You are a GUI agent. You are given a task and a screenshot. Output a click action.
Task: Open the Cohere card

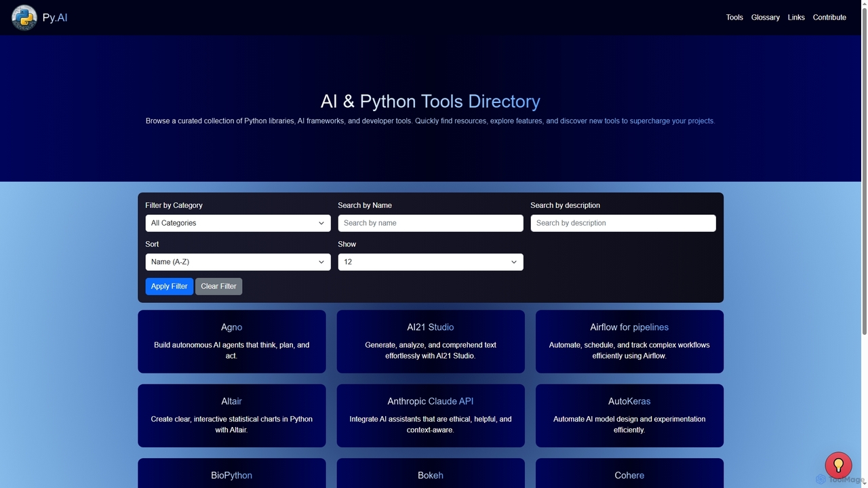point(629,473)
